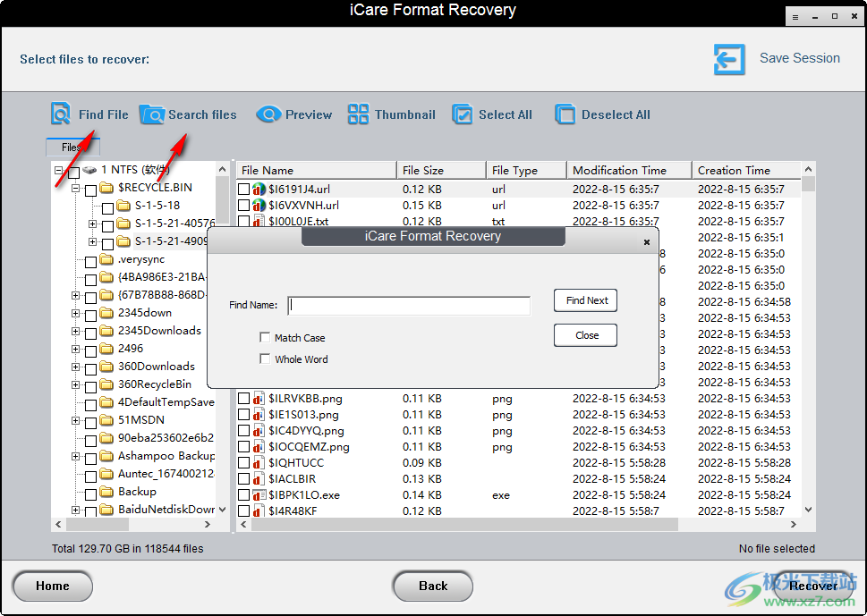The width and height of the screenshot is (867, 616).
Task: Click file list scroll right arrow
Action: pos(794,524)
